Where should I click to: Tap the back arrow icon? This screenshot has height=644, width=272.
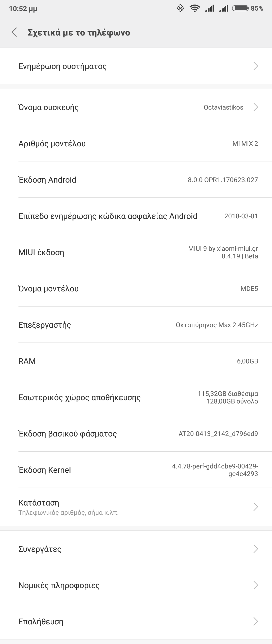tap(14, 32)
